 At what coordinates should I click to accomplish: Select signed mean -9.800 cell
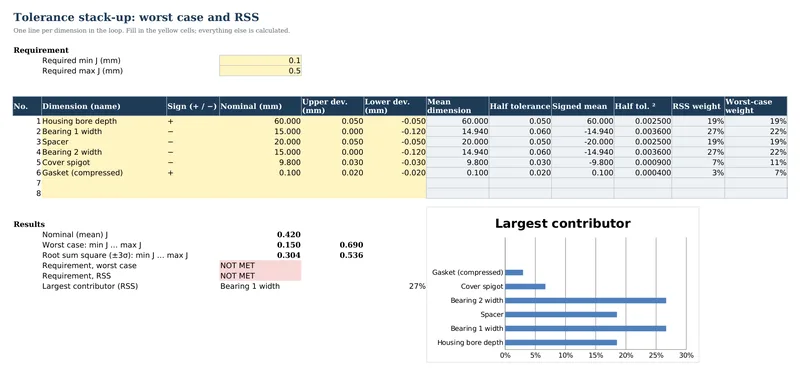tap(583, 162)
